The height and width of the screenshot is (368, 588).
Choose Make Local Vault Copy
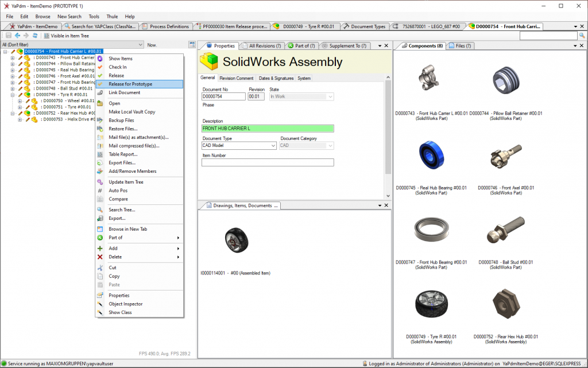coord(140,112)
